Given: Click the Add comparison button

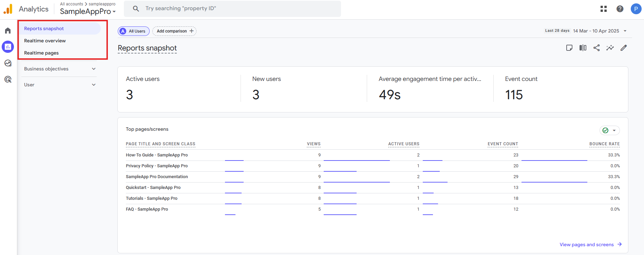Looking at the screenshot, I should point(174,31).
